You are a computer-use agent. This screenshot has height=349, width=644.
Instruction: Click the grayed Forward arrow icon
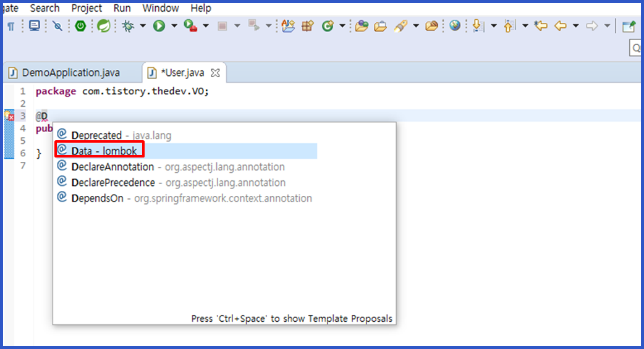point(592,26)
